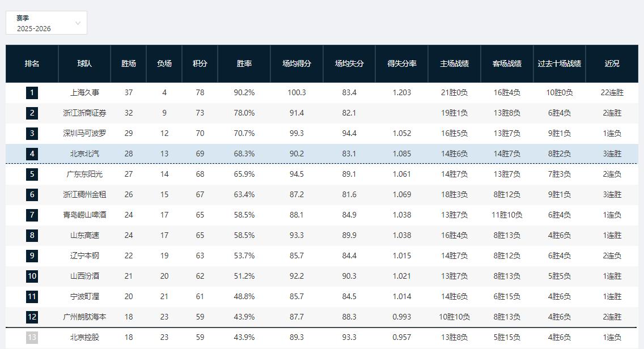Click the grey rank 13 badge
This screenshot has width=644, height=349.
click(32, 338)
